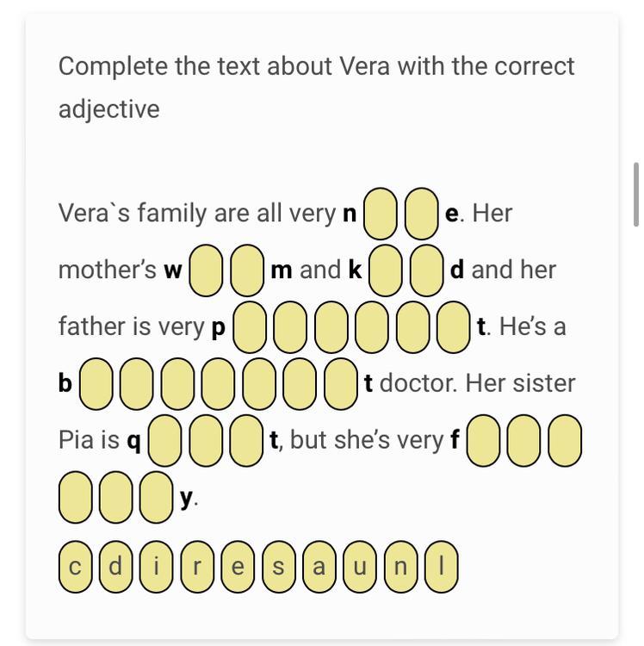Pick the "l" letter tile
The height and width of the screenshot is (646, 644).
coord(442,568)
